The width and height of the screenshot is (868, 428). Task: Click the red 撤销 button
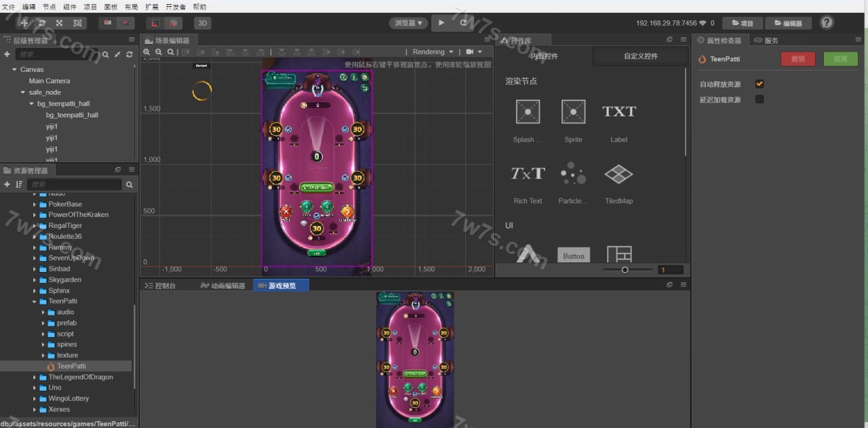pyautogui.click(x=798, y=59)
